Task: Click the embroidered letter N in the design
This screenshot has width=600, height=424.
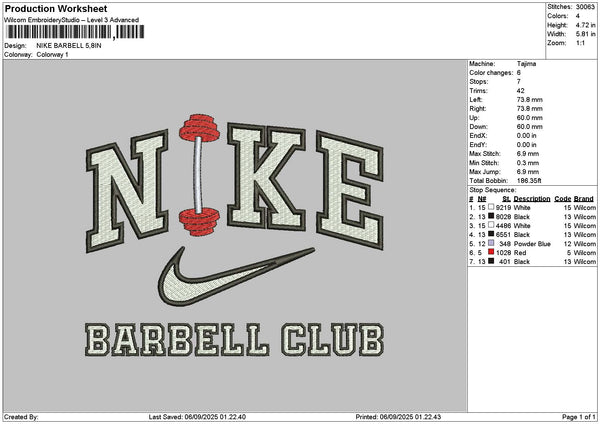Action: pyautogui.click(x=127, y=191)
